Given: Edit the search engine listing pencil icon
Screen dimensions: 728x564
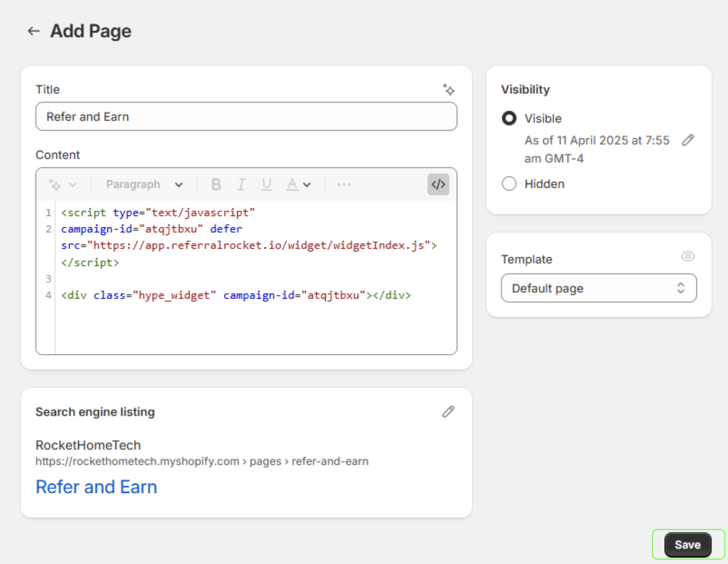Looking at the screenshot, I should pyautogui.click(x=448, y=411).
